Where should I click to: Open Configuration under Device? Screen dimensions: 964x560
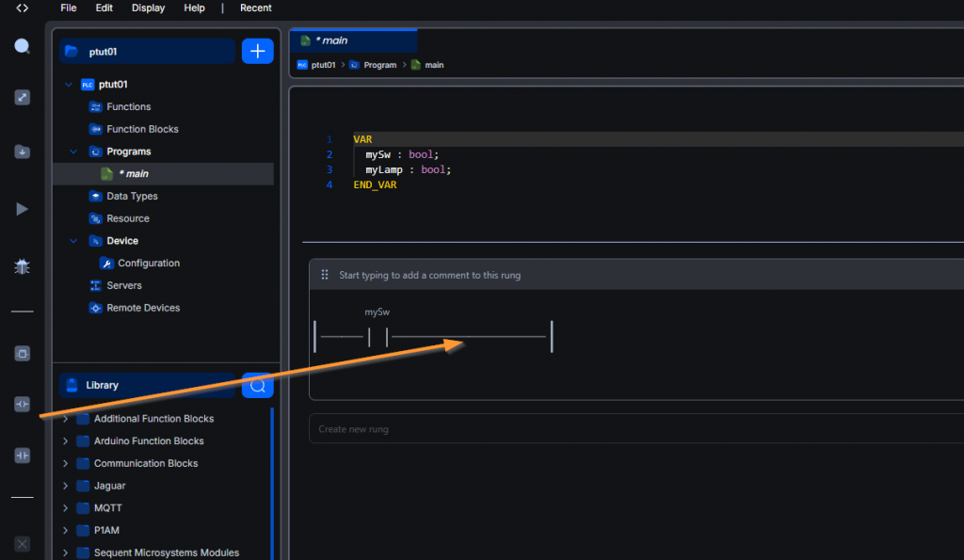(148, 264)
